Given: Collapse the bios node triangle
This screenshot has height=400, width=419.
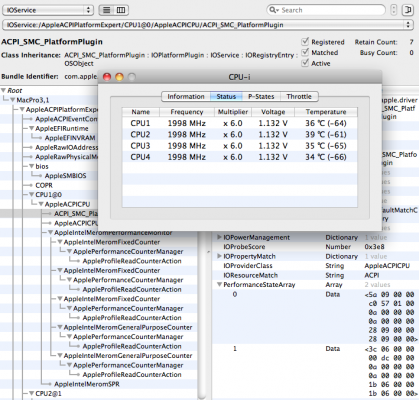Looking at the screenshot, I should pos(32,166).
